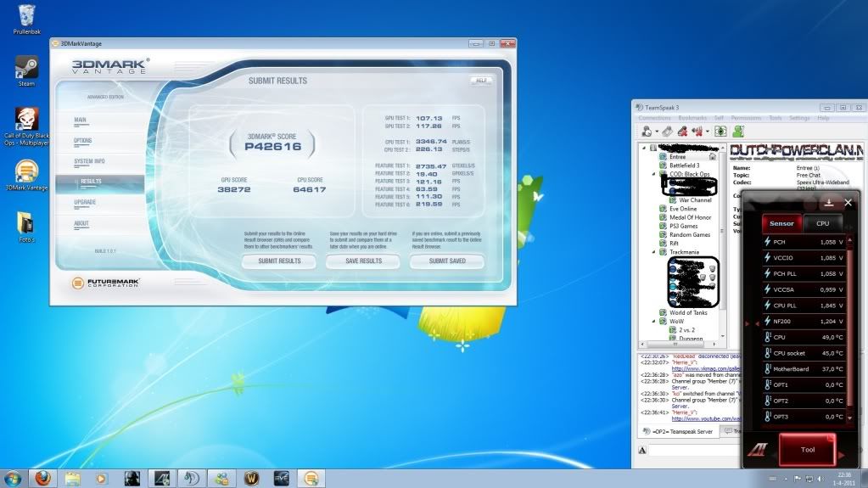Image resolution: width=868 pixels, height=488 pixels.
Task: Click the Submit Results button
Action: (279, 261)
